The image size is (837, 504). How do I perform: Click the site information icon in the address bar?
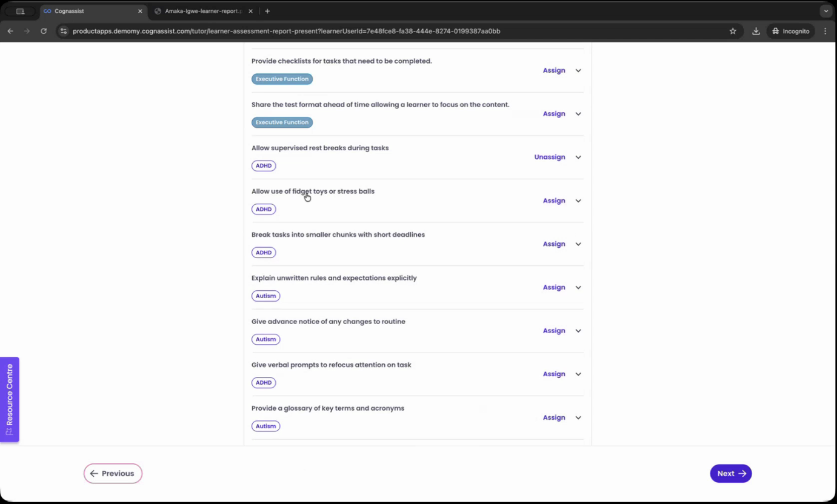(64, 31)
